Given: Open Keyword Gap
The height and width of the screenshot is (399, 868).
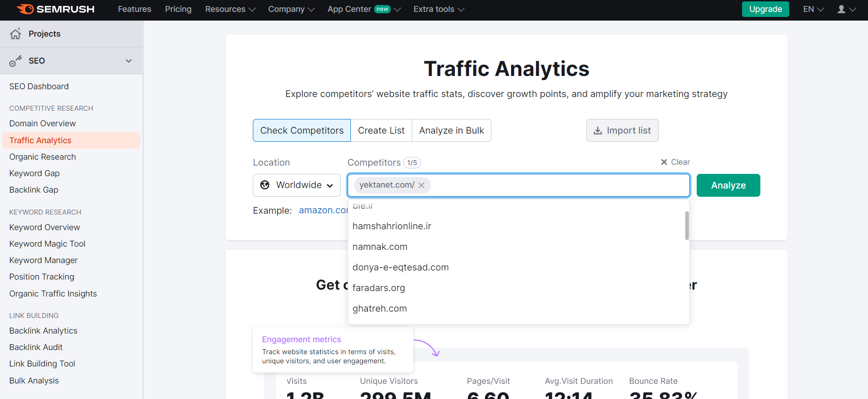Looking at the screenshot, I should [x=34, y=173].
